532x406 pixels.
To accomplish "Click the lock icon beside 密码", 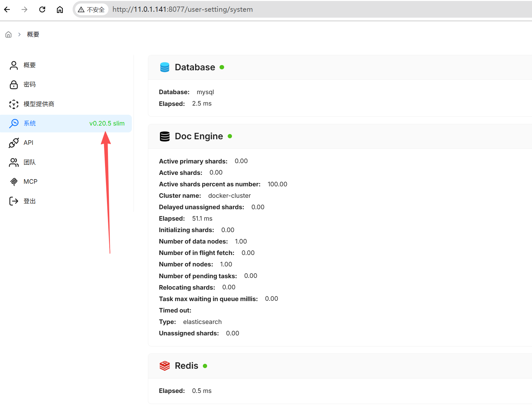I will point(14,85).
